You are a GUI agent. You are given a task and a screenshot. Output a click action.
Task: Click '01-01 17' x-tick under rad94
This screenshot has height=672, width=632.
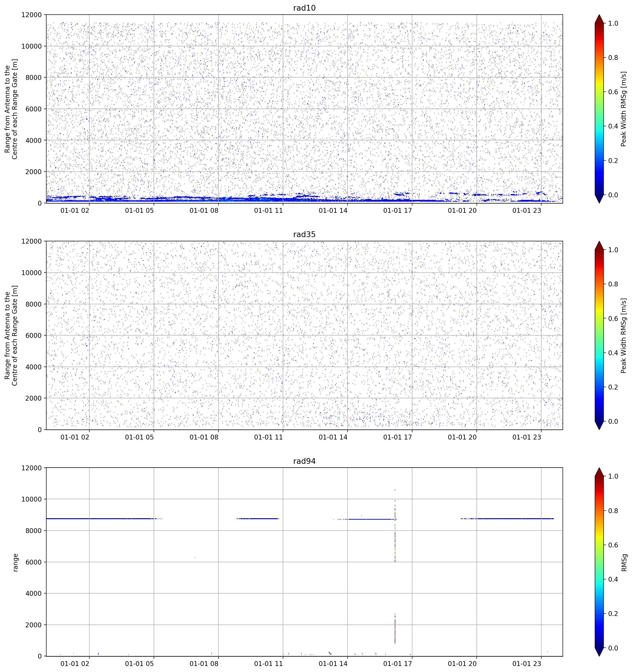(x=398, y=664)
